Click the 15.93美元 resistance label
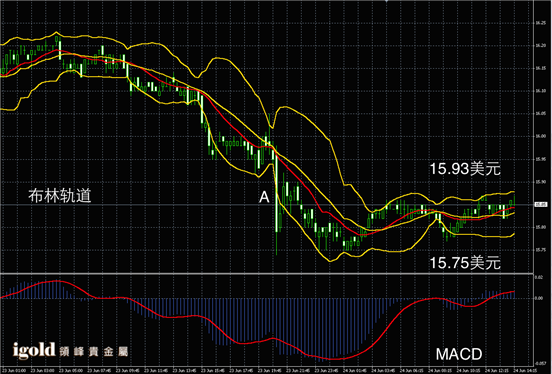The image size is (552, 374). [x=465, y=169]
